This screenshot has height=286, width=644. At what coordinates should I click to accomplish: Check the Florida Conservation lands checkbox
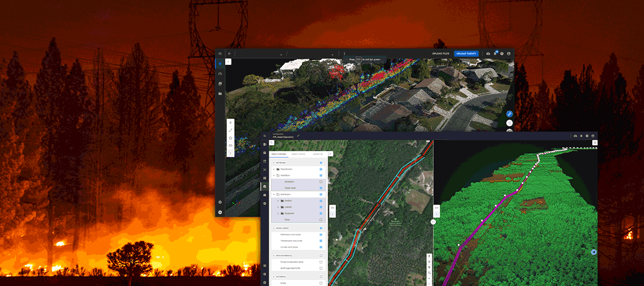click(321, 262)
